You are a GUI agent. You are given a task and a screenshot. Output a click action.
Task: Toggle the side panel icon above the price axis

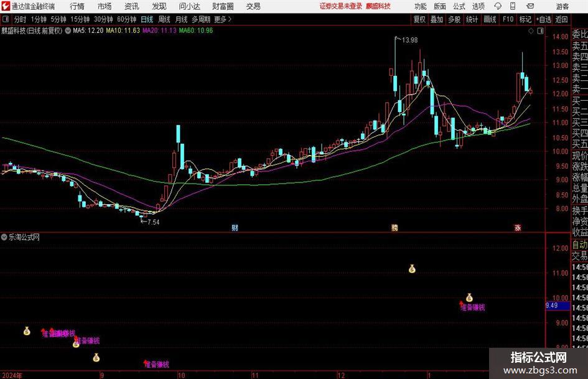click(x=540, y=31)
